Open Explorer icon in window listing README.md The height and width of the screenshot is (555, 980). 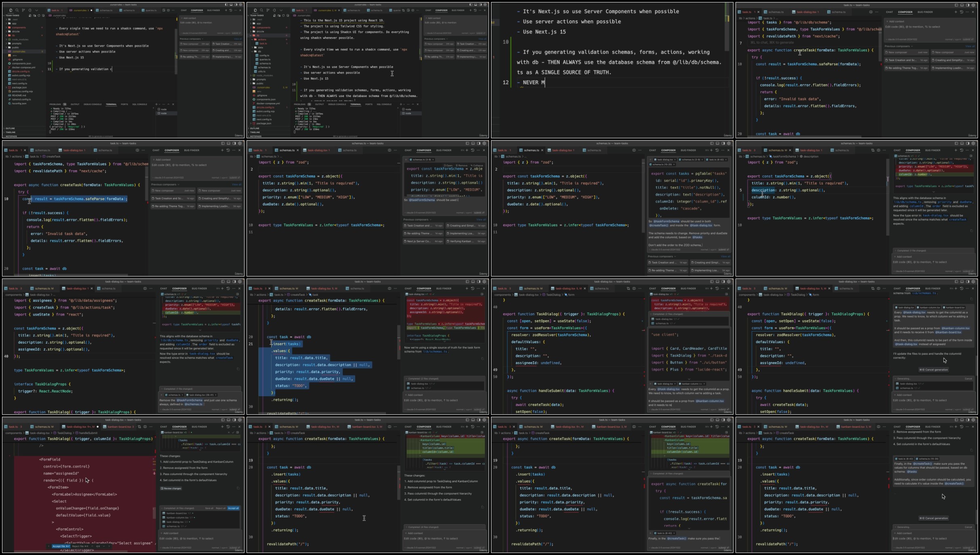11,10
